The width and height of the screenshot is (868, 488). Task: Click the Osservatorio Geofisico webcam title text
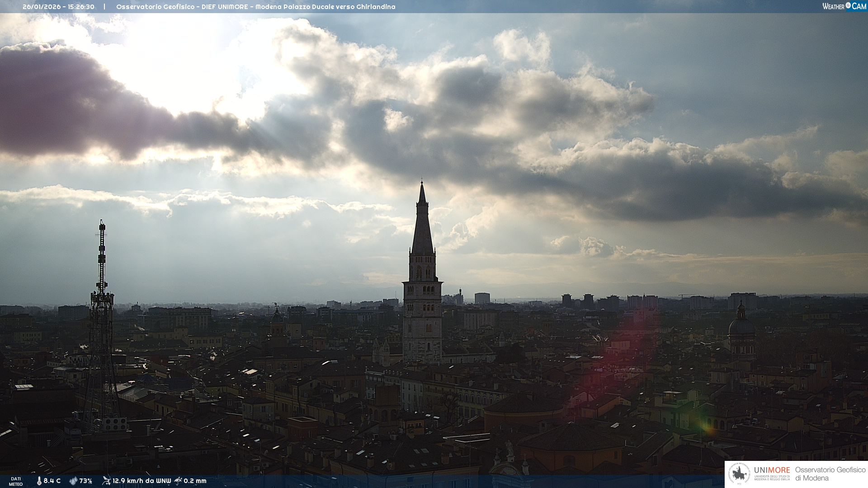[x=255, y=7]
